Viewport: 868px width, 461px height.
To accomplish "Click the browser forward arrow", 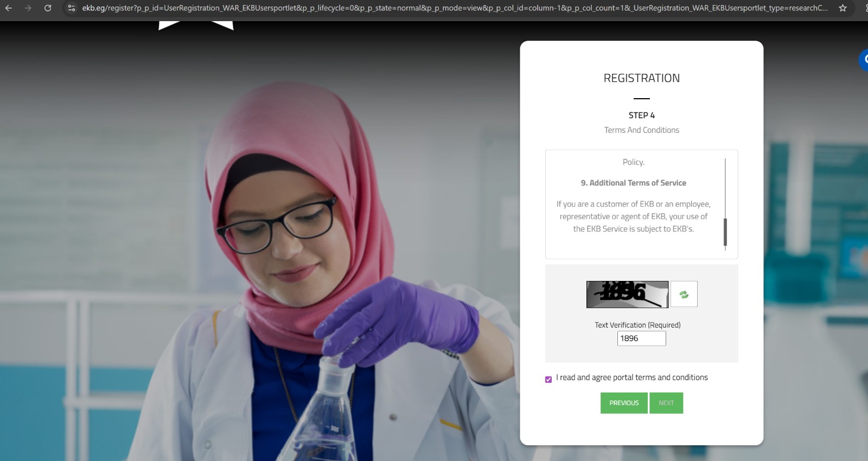I will pos(28,8).
